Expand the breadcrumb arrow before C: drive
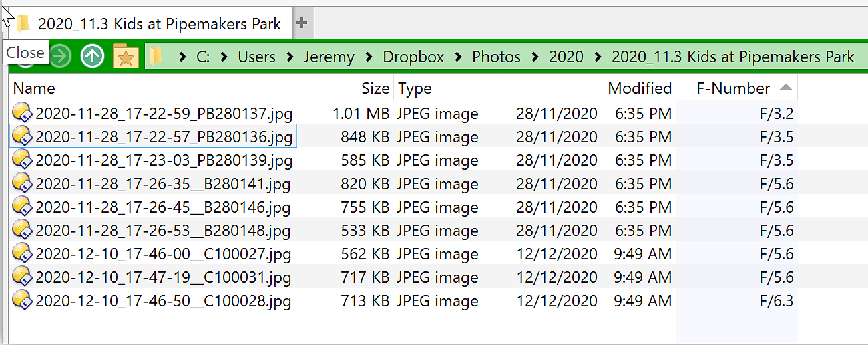 click(182, 57)
